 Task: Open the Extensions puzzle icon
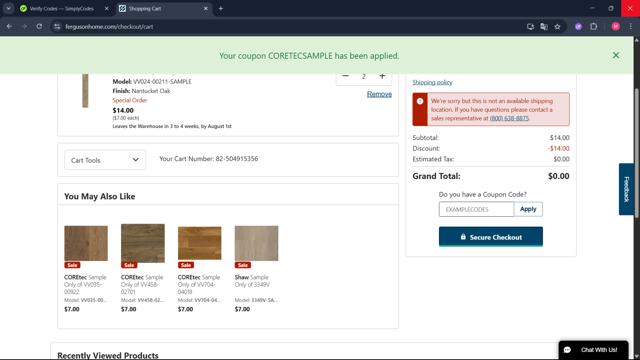[x=593, y=27]
